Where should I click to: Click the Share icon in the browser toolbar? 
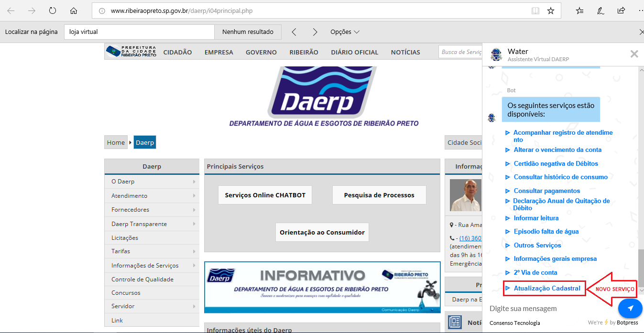click(621, 10)
